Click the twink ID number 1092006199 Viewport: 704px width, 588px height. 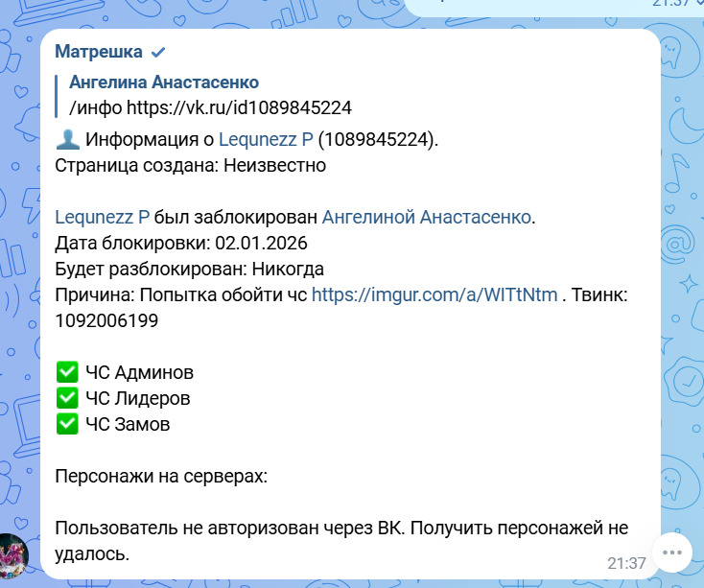point(106,320)
